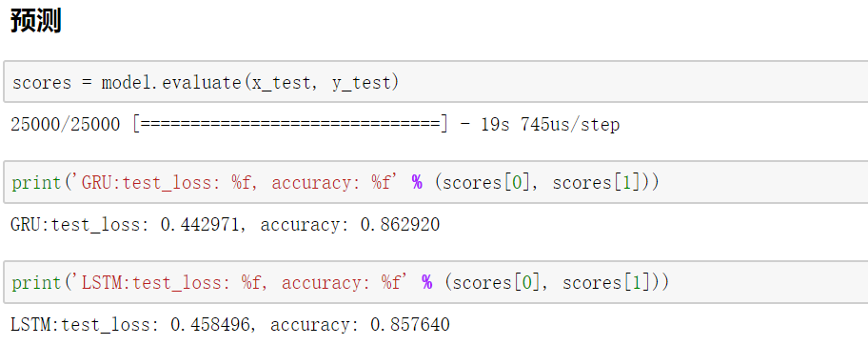Image resolution: width=868 pixels, height=345 pixels.
Task: Select the GRU print code cell
Action: [x=436, y=182]
